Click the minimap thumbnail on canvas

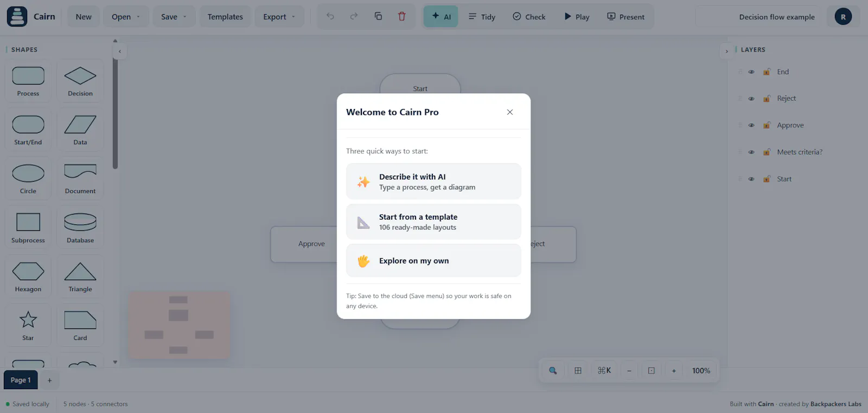[x=179, y=325]
